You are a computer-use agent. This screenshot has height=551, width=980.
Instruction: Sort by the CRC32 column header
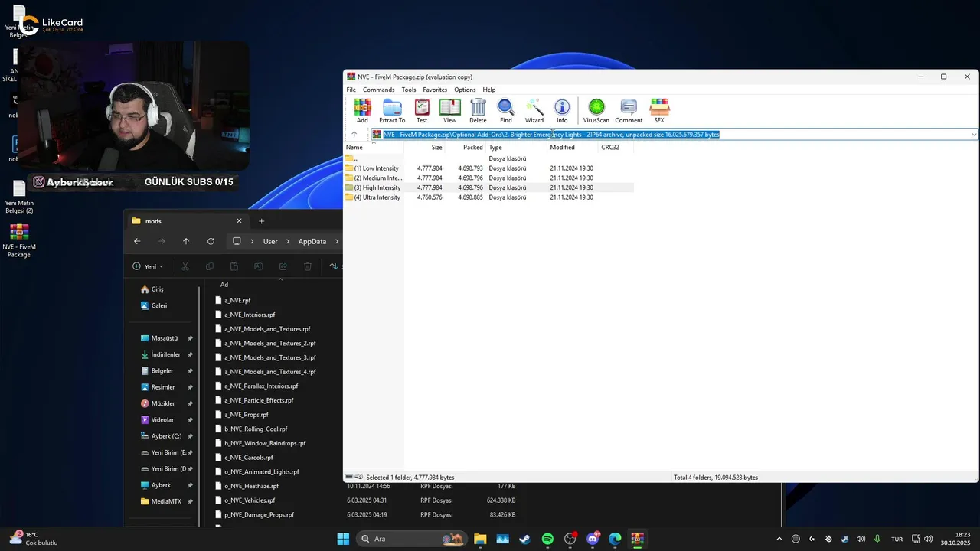[x=616, y=147]
